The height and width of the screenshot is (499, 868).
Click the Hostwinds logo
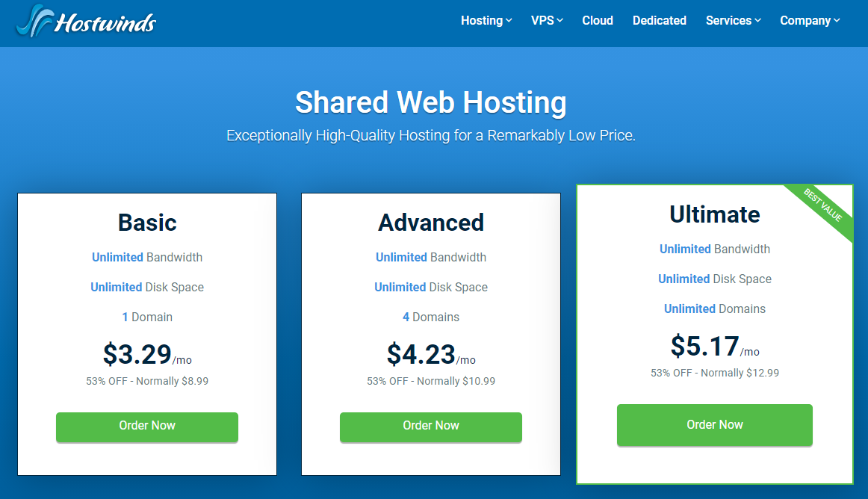[x=87, y=21]
